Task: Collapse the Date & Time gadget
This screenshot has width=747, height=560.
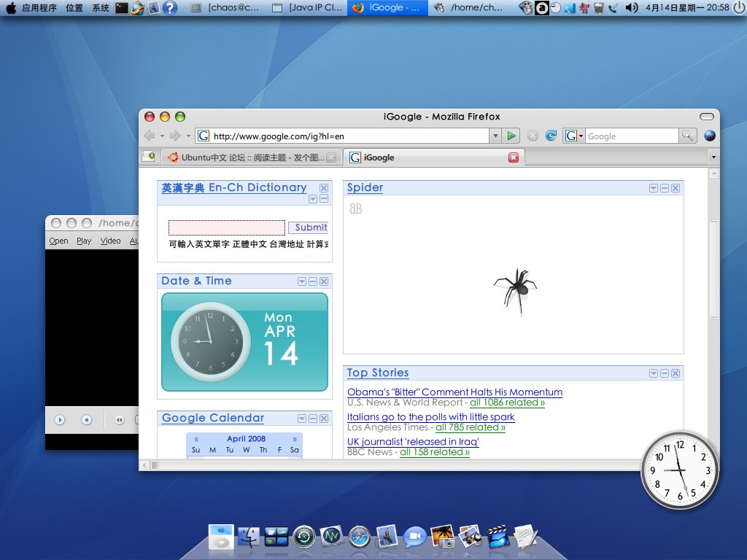Action: click(x=313, y=281)
